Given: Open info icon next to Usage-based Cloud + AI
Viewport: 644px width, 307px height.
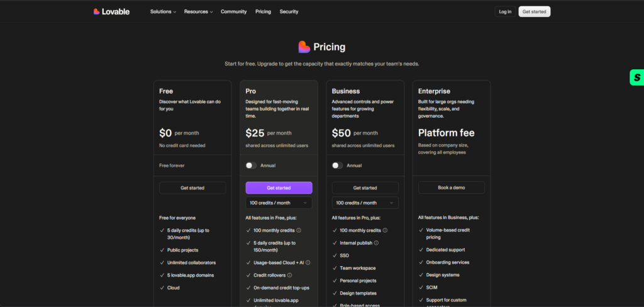Looking at the screenshot, I should pyautogui.click(x=308, y=262).
